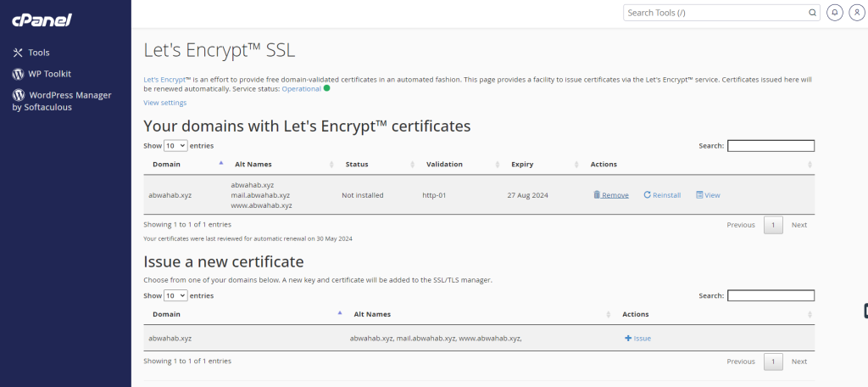Open WP Toolkit in the sidebar
This screenshot has width=868, height=387.
(49, 74)
